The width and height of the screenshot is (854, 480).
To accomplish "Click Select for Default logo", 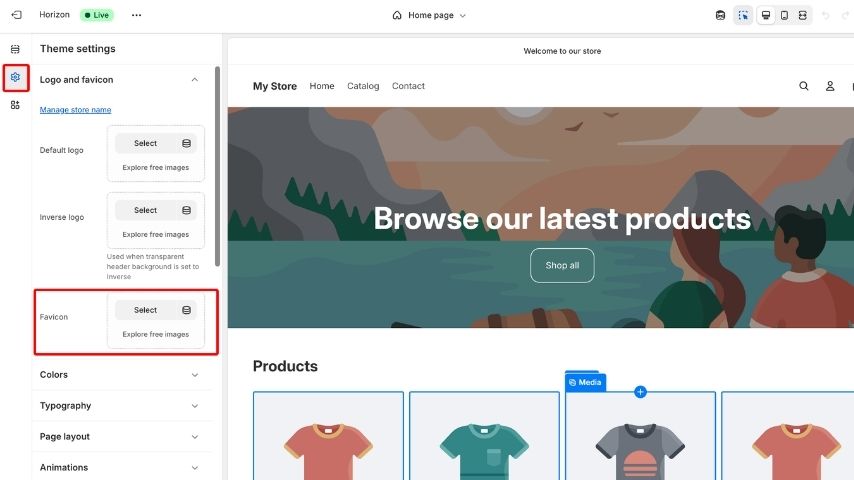I will [x=145, y=143].
